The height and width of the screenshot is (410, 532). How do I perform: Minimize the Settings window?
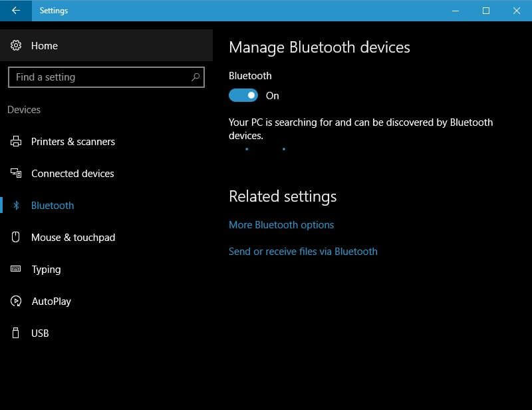tap(456, 11)
